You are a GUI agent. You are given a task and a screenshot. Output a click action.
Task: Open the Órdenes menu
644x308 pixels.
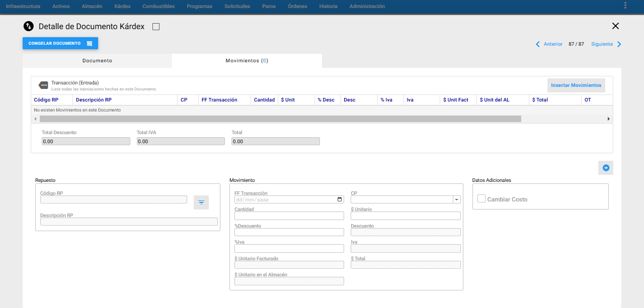tap(297, 7)
